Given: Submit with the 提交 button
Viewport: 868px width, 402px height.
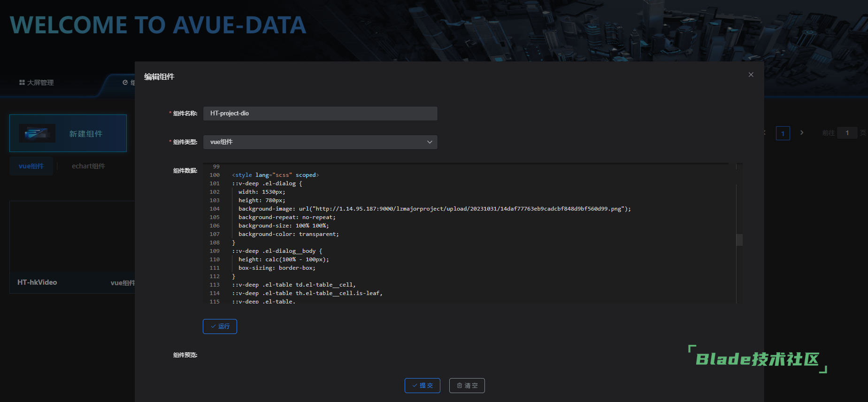Looking at the screenshot, I should click(x=422, y=386).
